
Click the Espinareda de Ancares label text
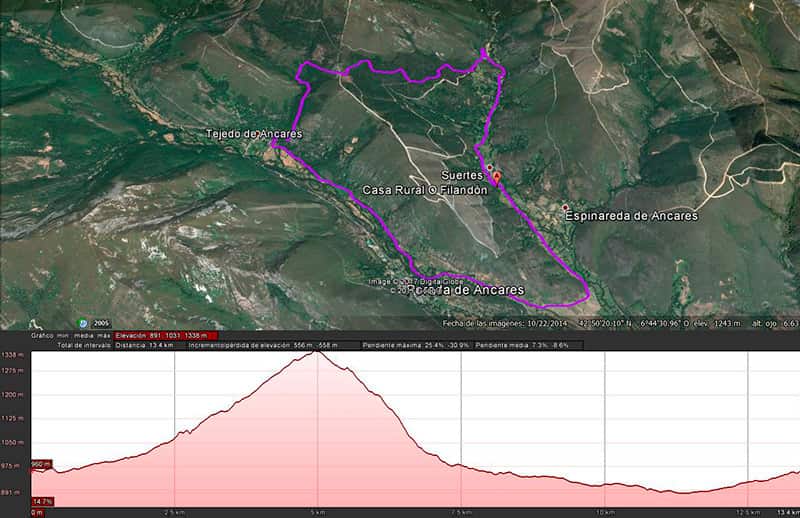[x=631, y=216]
